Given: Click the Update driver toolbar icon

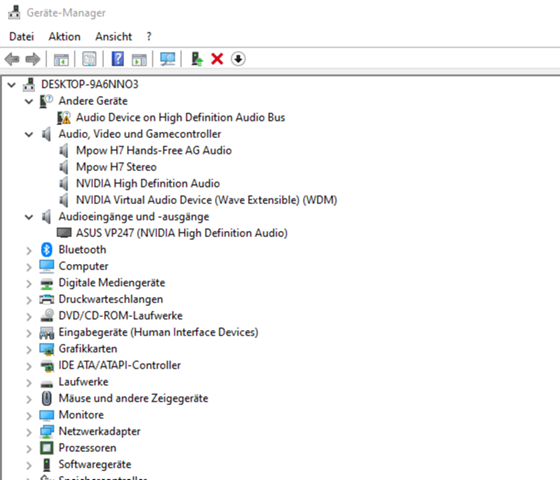Looking at the screenshot, I should 196,59.
